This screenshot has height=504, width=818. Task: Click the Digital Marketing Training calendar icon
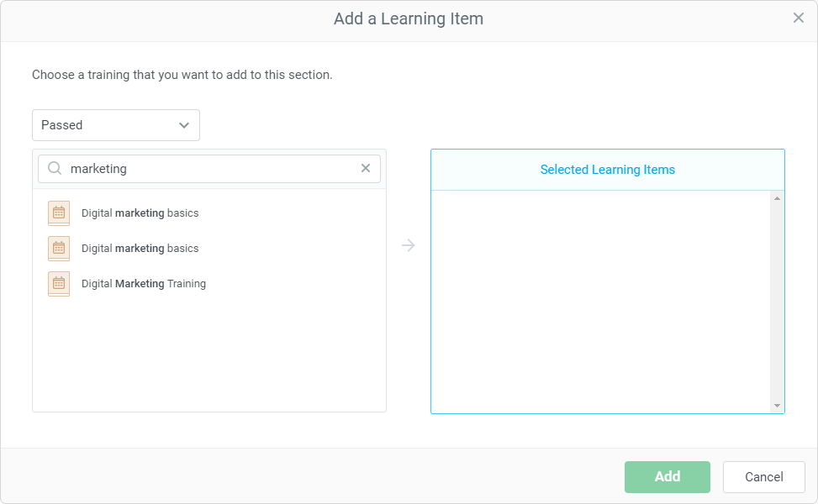59,284
